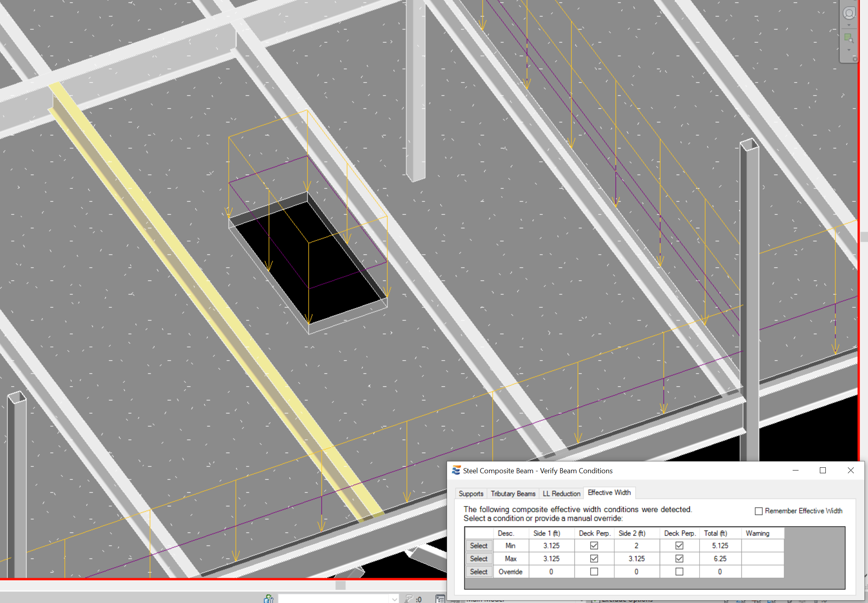This screenshot has height=603, width=868.
Task: Maximize the Verify Beam Conditions dialog
Action: [823, 470]
